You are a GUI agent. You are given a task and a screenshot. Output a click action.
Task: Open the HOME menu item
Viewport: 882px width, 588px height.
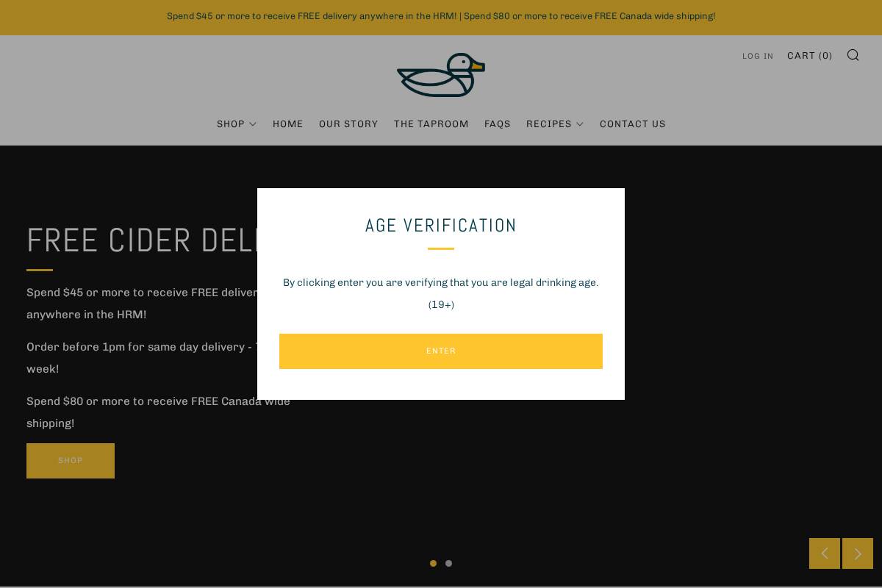(x=287, y=124)
